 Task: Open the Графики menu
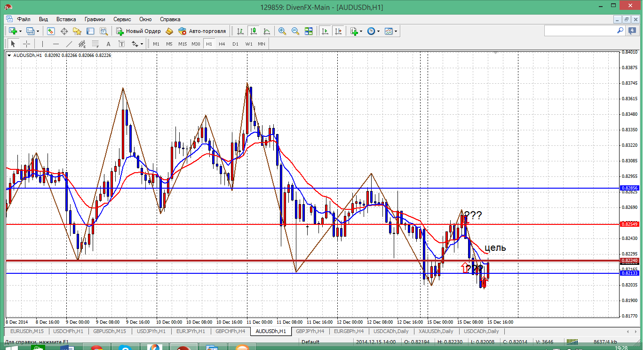coord(95,19)
